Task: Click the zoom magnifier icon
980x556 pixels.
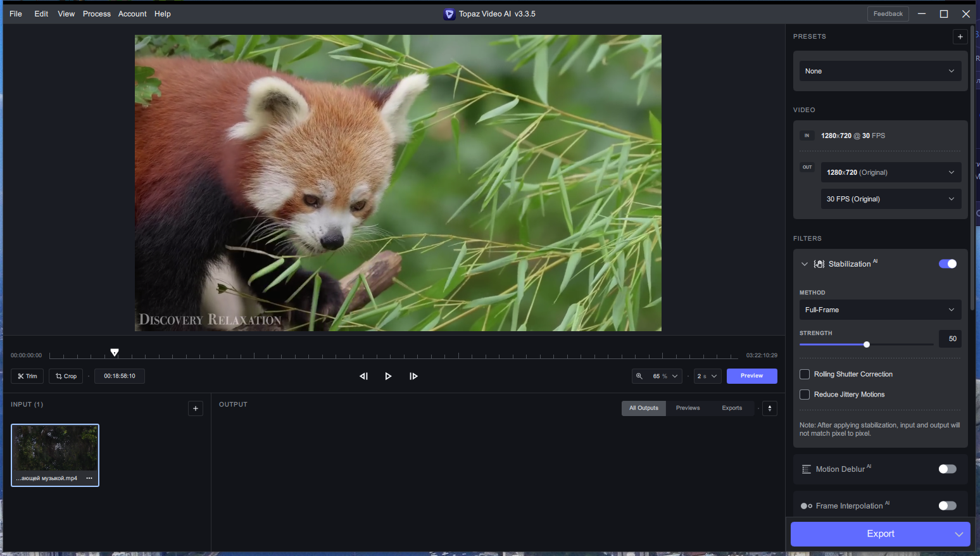Action: click(639, 376)
